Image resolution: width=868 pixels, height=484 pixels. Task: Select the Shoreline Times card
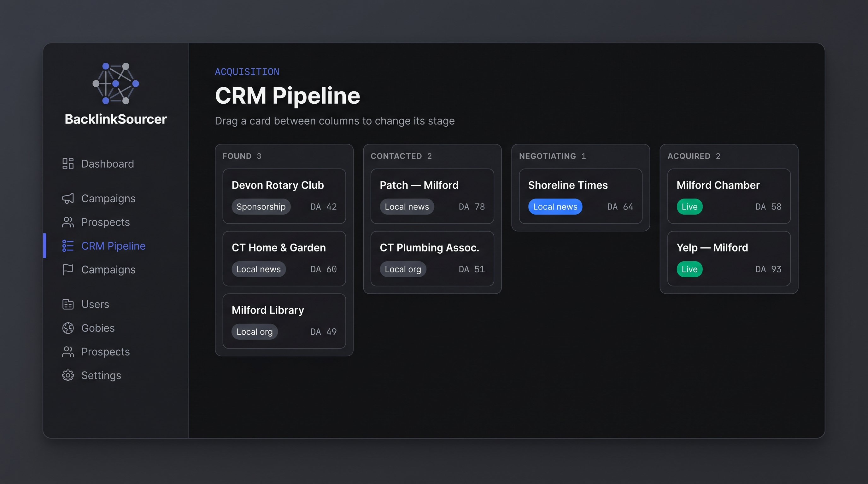[581, 196]
